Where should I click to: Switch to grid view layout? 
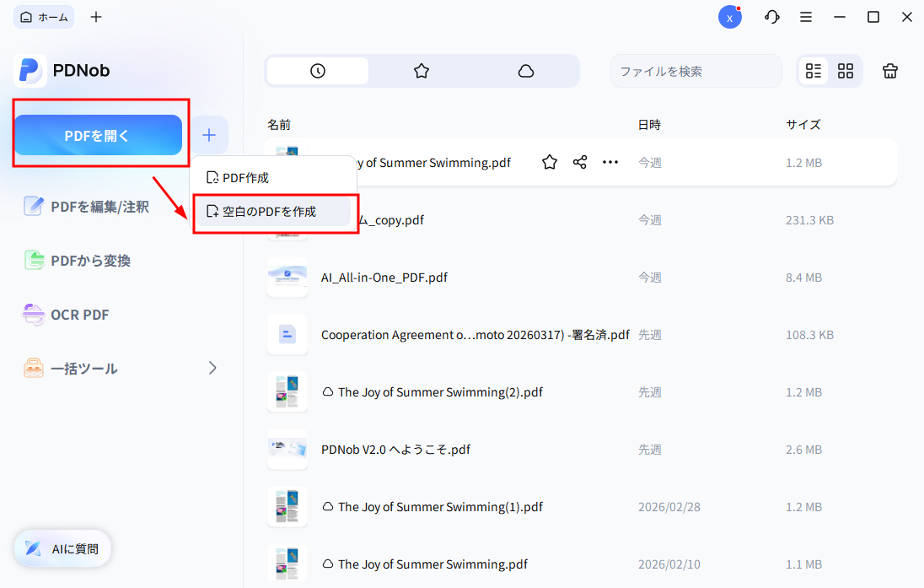pyautogui.click(x=846, y=71)
